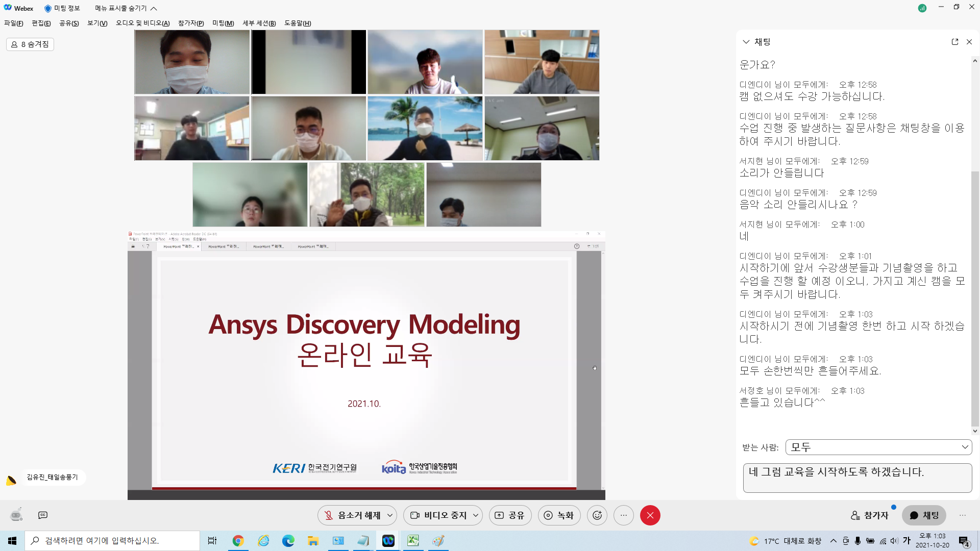Image resolution: width=980 pixels, height=551 pixels.
Task: Open 오디오 및 비디오 menu
Action: 143,23
